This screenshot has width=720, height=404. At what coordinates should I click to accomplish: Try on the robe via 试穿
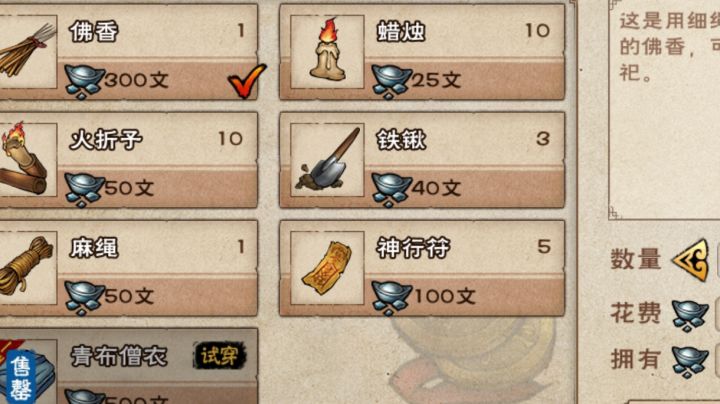[x=219, y=355]
